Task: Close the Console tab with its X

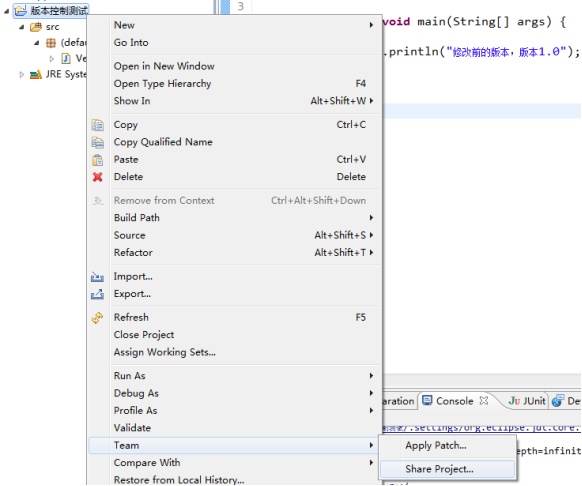Action: point(484,400)
